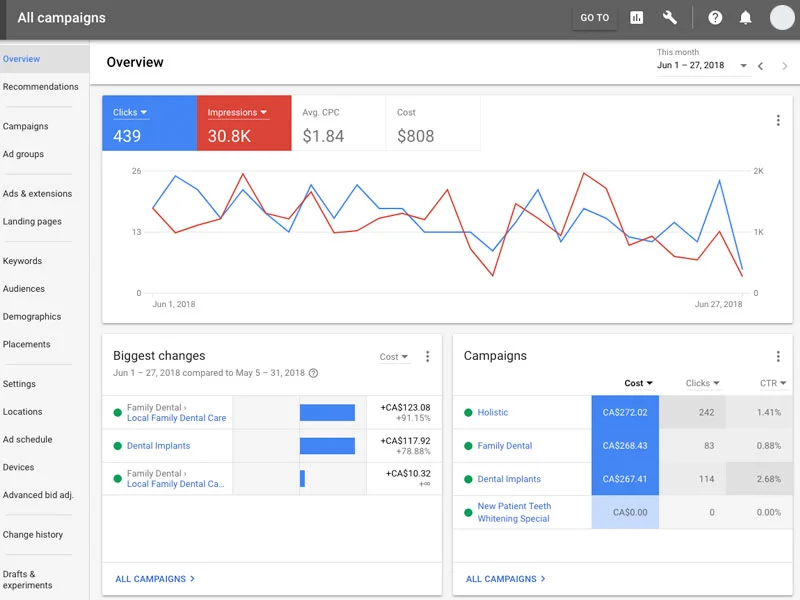Click the GO TO button
This screenshot has height=600, width=800.
click(594, 18)
